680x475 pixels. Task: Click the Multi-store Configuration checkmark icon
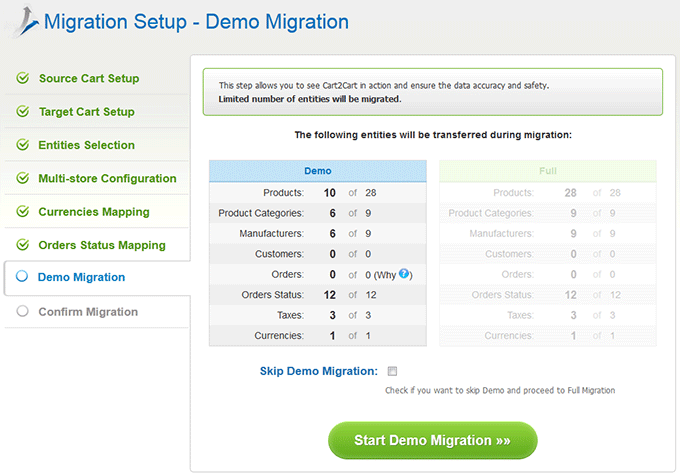pos(23,178)
